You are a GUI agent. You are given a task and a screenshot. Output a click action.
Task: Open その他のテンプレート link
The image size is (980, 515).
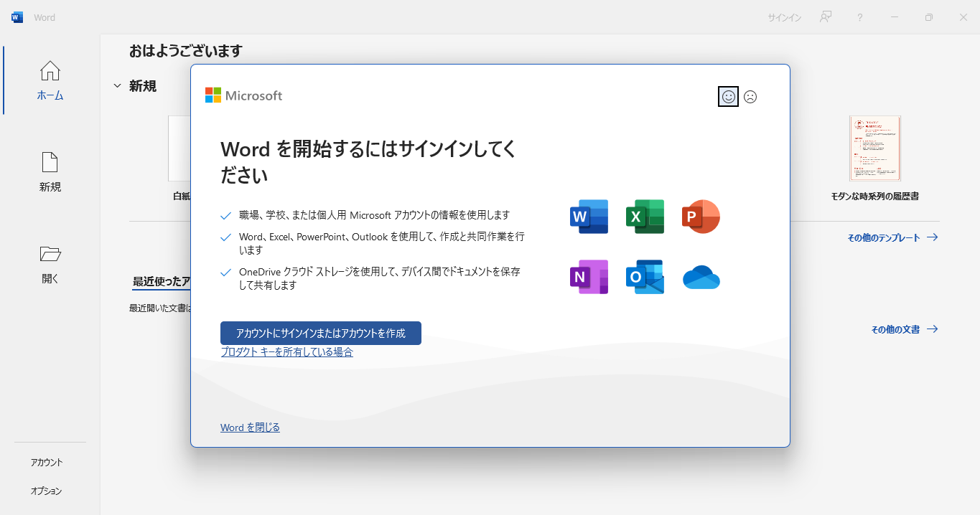(x=892, y=237)
